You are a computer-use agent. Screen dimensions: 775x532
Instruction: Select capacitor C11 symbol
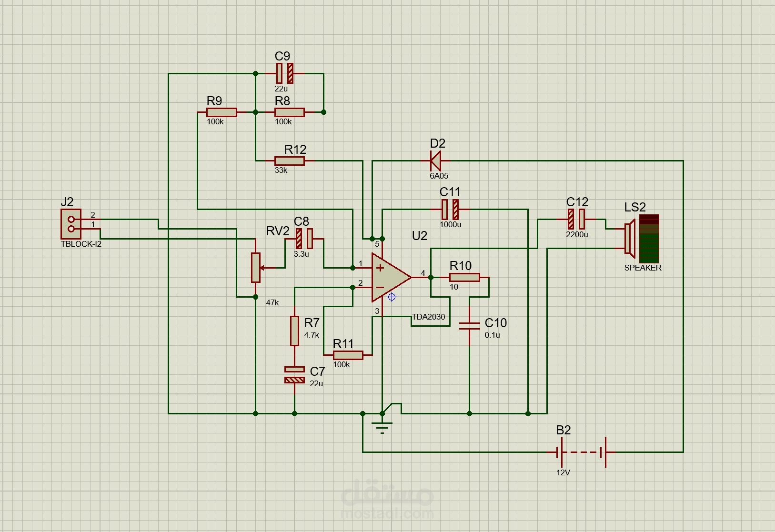pyautogui.click(x=450, y=210)
